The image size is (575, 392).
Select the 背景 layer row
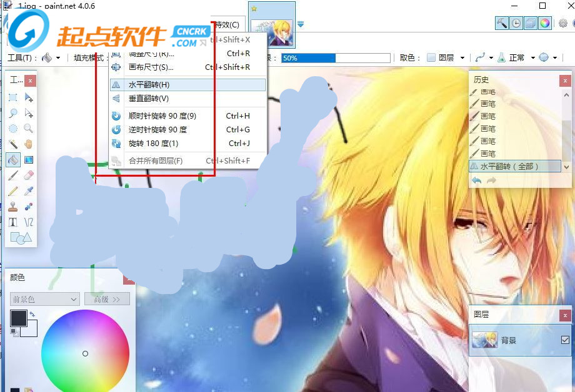pyautogui.click(x=520, y=340)
